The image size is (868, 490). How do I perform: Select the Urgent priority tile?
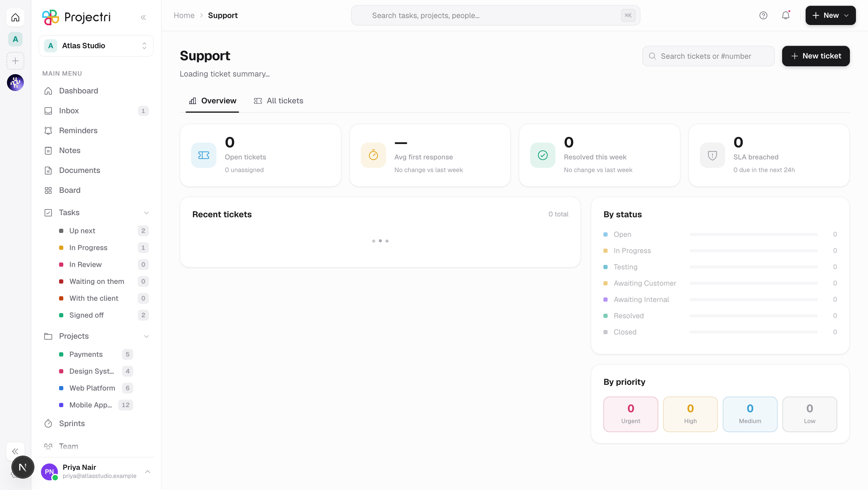(x=631, y=414)
